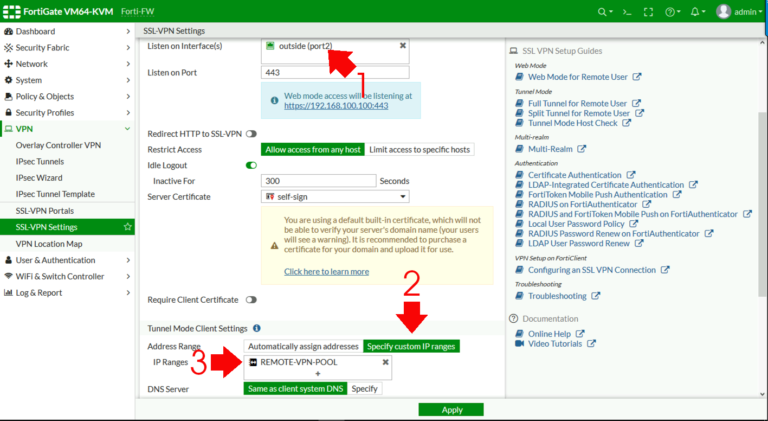Expand the Dashboard menu
This screenshot has width=768, height=421.
(x=67, y=31)
